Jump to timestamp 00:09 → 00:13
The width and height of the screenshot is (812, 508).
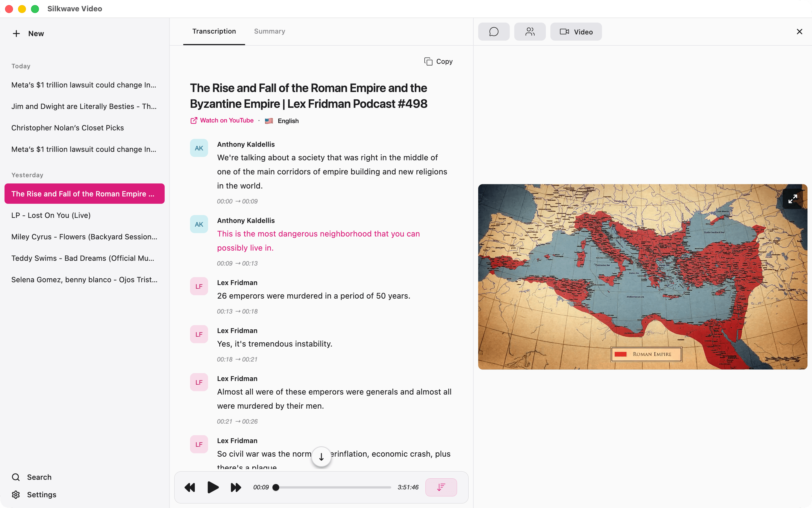pyautogui.click(x=237, y=263)
